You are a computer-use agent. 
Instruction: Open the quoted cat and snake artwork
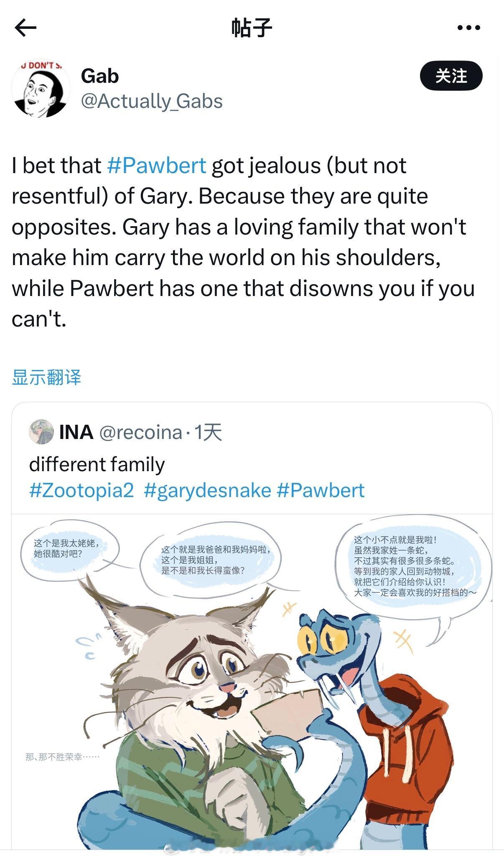252,681
